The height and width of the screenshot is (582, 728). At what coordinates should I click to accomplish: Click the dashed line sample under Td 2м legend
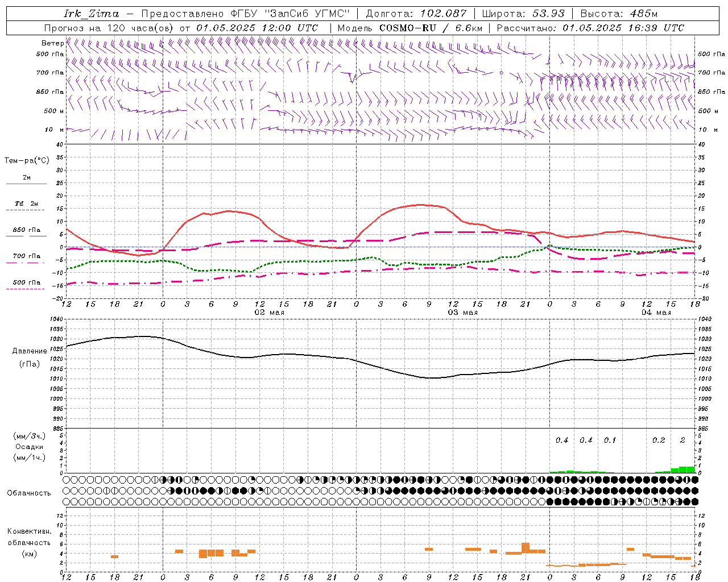pyautogui.click(x=26, y=210)
